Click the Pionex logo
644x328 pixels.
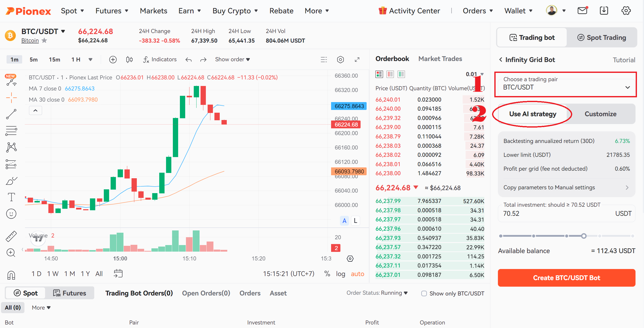(28, 11)
